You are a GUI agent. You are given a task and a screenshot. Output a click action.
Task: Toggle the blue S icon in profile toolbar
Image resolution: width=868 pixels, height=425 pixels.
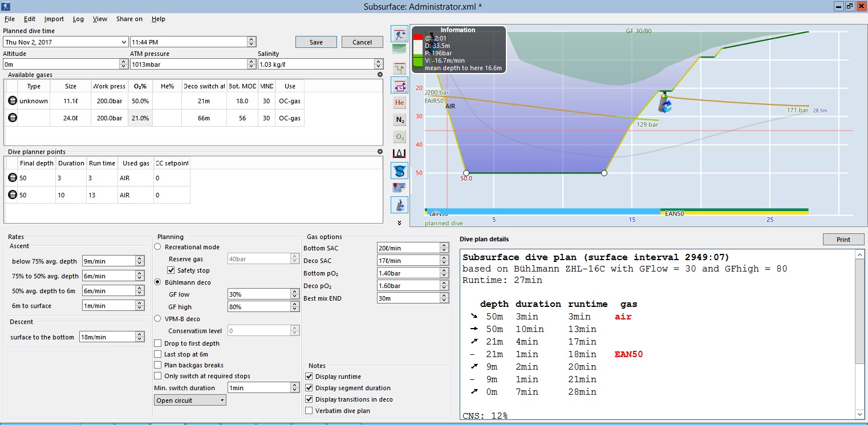click(x=399, y=170)
